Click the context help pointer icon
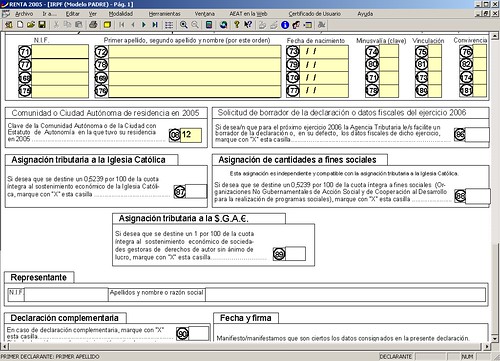 [248, 25]
